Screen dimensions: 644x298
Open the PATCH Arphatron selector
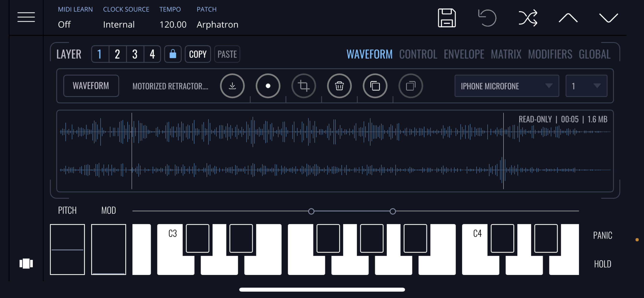click(217, 18)
